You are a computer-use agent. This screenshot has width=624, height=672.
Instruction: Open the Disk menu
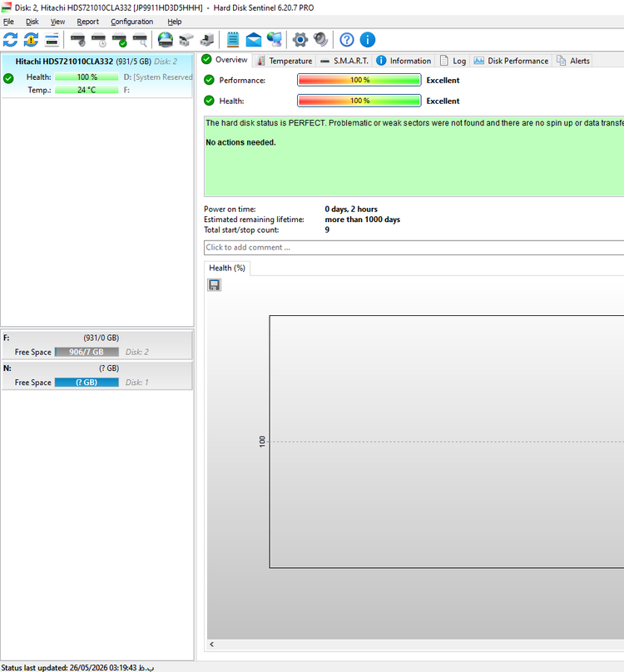point(32,22)
